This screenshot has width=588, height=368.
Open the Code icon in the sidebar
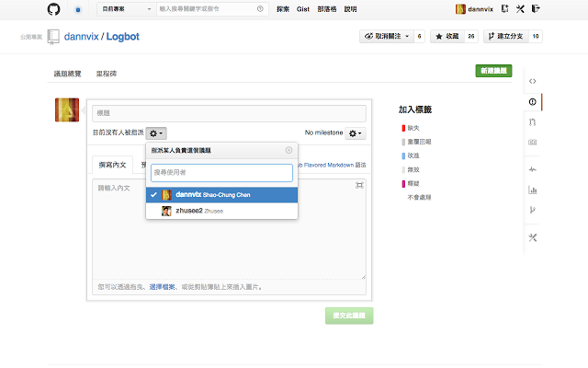[x=533, y=82]
